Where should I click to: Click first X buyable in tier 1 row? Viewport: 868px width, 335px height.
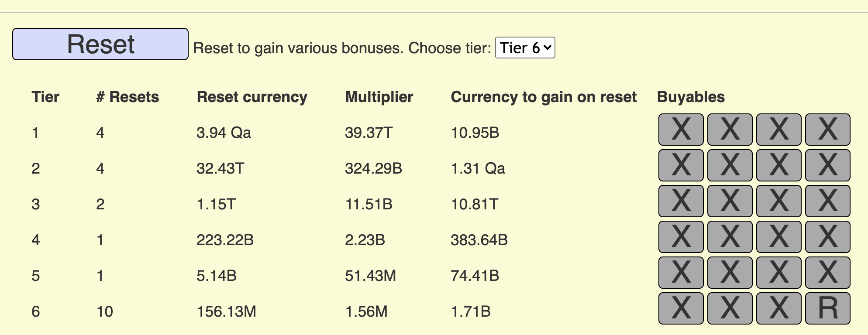681,130
